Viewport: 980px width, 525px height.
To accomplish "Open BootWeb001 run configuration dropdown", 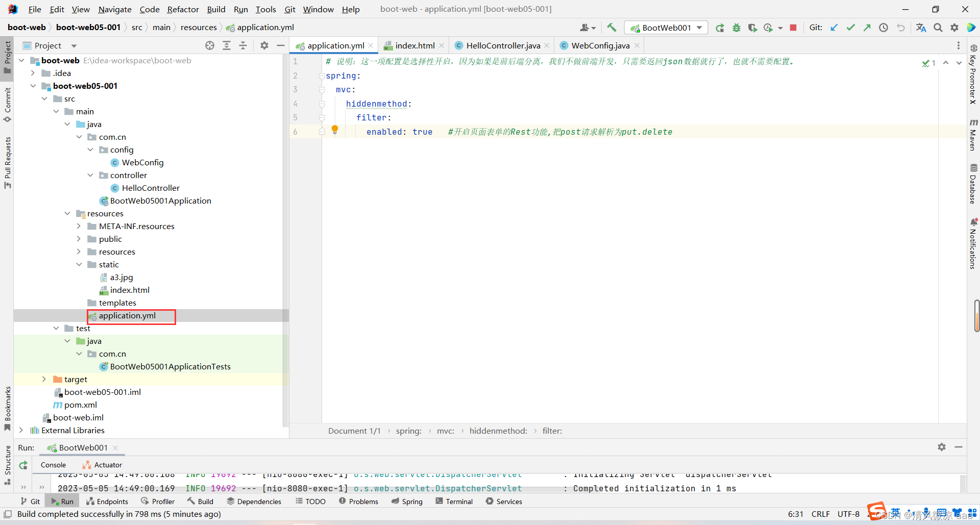I will [666, 28].
